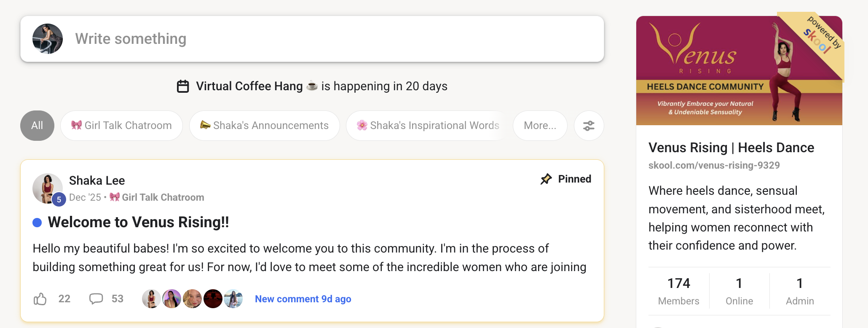868x328 pixels.
Task: Click the calendar event icon
Action: pos(183,86)
